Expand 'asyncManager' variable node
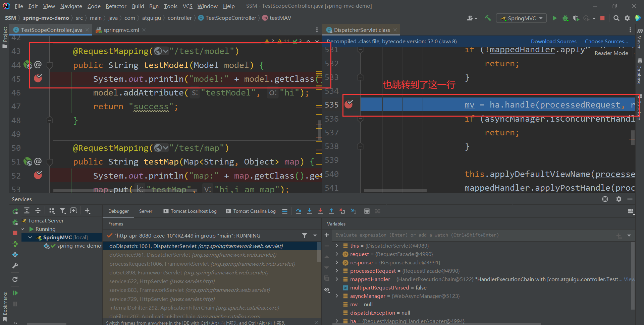 [x=337, y=296]
